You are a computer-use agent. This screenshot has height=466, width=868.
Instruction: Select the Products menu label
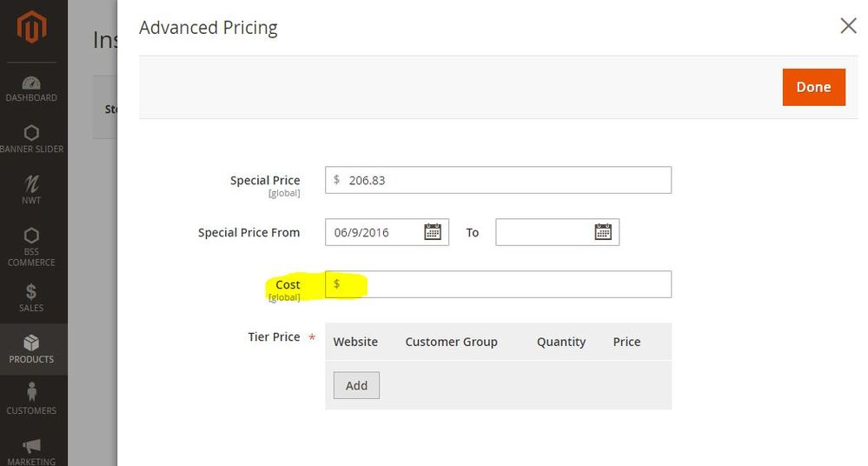pos(31,359)
